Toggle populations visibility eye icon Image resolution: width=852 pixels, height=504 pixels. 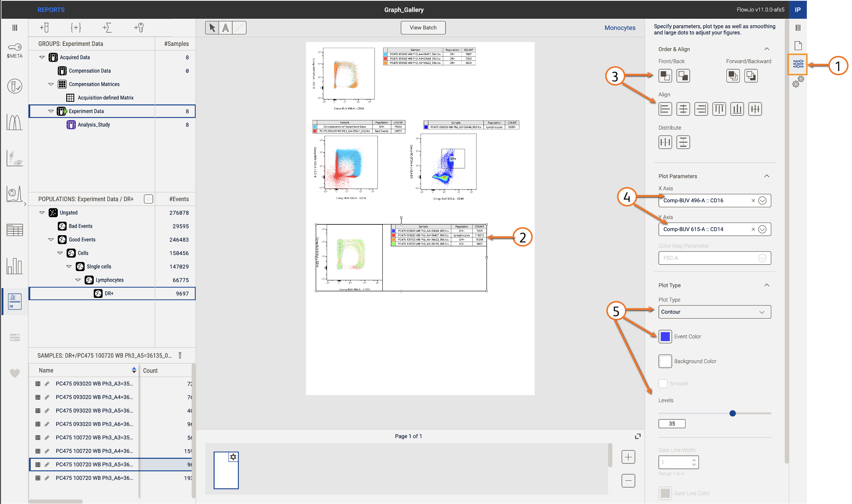pyautogui.click(x=148, y=199)
